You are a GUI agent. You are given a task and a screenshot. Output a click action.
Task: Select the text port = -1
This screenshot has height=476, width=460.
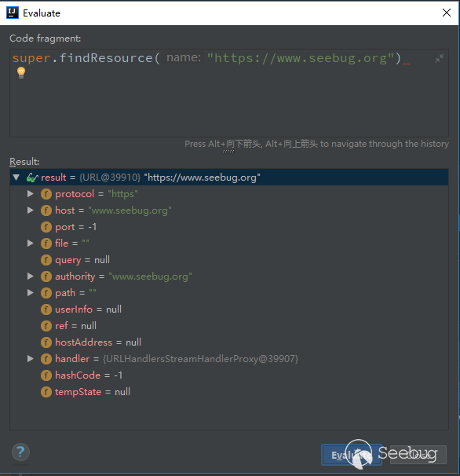tap(76, 227)
